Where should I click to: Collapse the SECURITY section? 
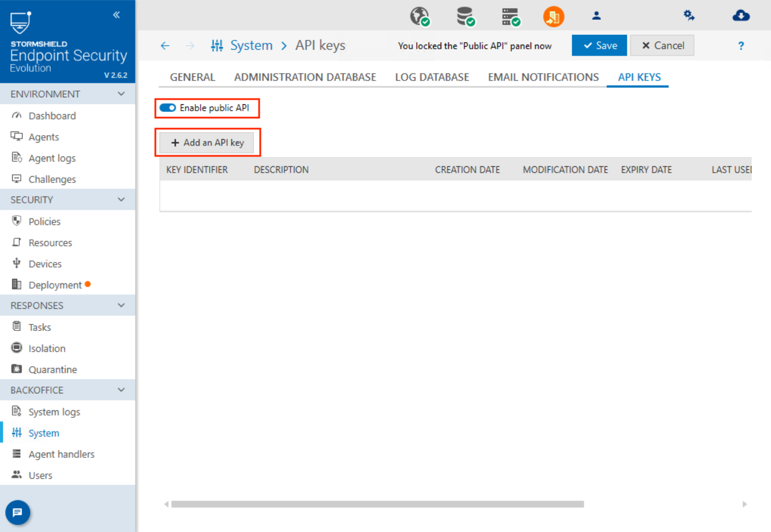point(121,199)
